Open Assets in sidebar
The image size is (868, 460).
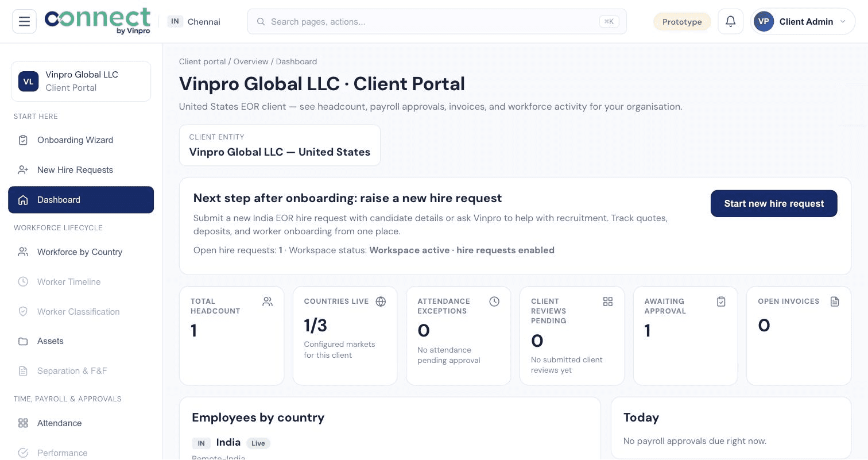click(x=81, y=341)
